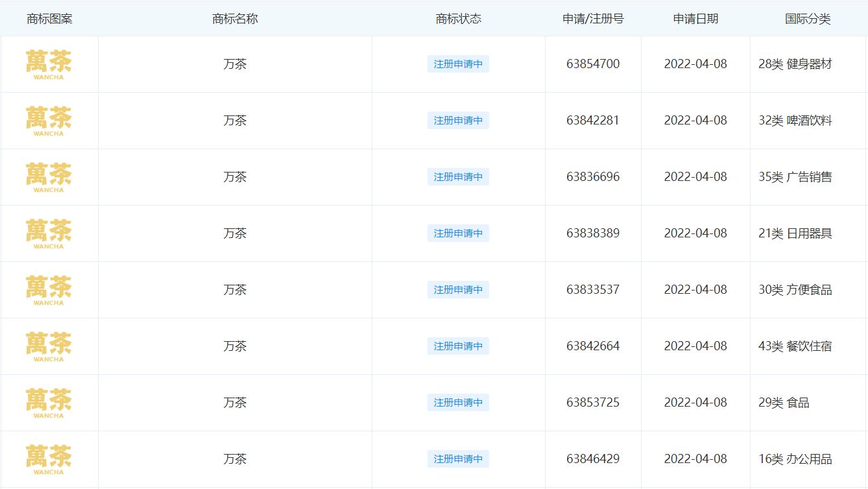
Task: Select trademark name 万茶 in row 63838389
Action: [235, 233]
